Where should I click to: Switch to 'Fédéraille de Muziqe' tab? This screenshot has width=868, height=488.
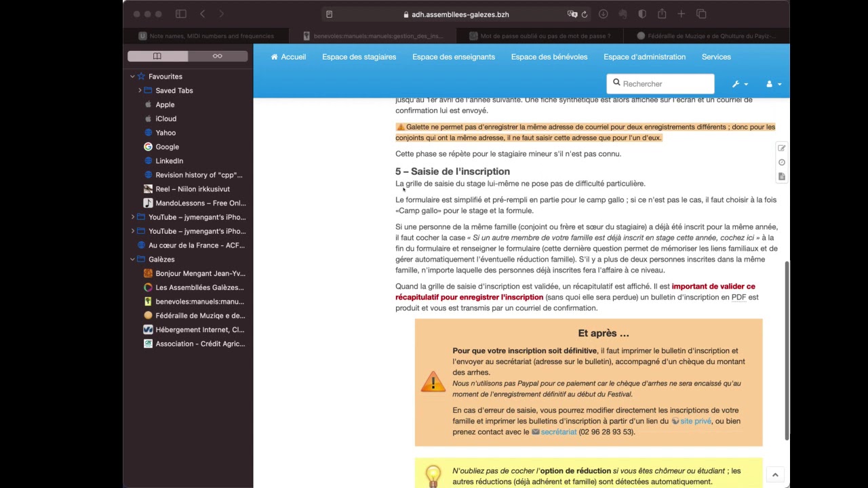click(706, 36)
